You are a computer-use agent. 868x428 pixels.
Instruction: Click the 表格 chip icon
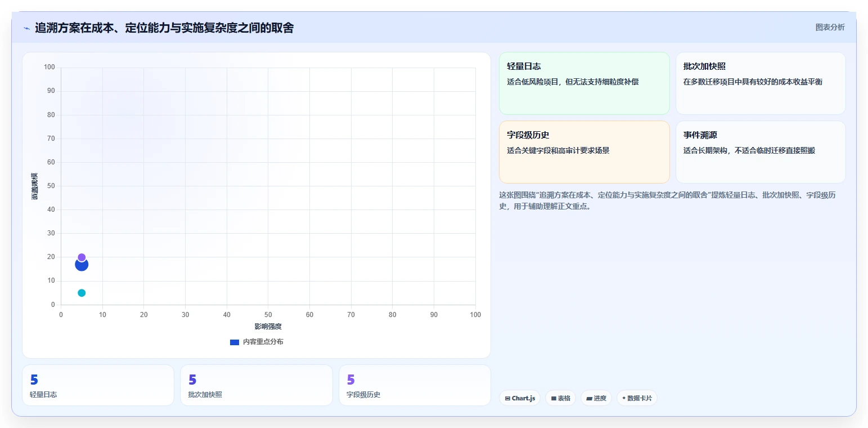point(554,399)
